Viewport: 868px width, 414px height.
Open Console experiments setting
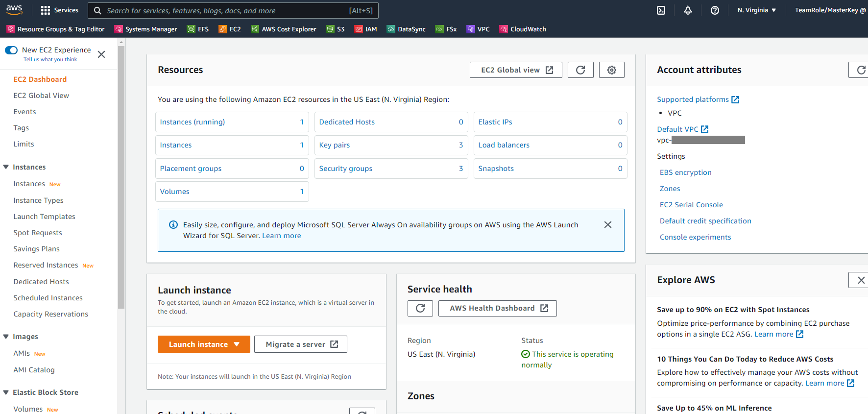(695, 237)
